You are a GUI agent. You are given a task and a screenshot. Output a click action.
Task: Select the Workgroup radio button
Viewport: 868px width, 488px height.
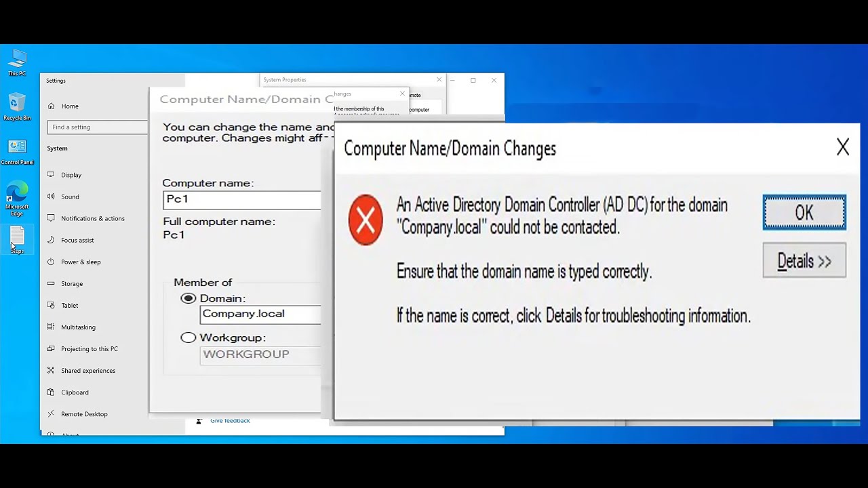tap(189, 338)
